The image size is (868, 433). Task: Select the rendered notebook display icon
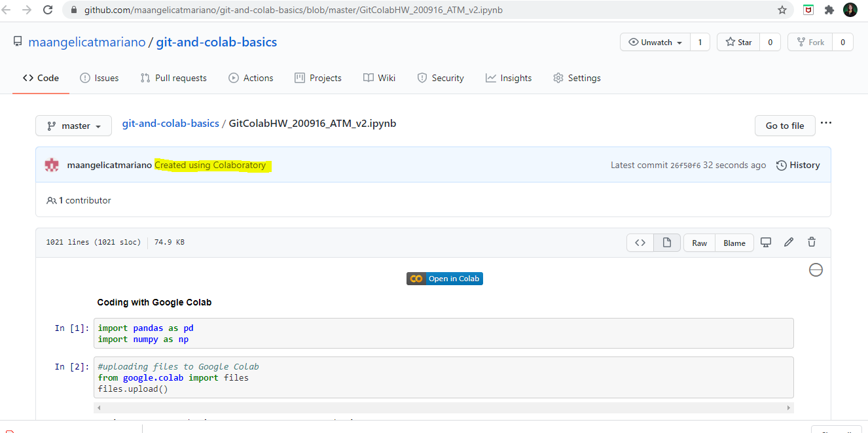click(667, 242)
